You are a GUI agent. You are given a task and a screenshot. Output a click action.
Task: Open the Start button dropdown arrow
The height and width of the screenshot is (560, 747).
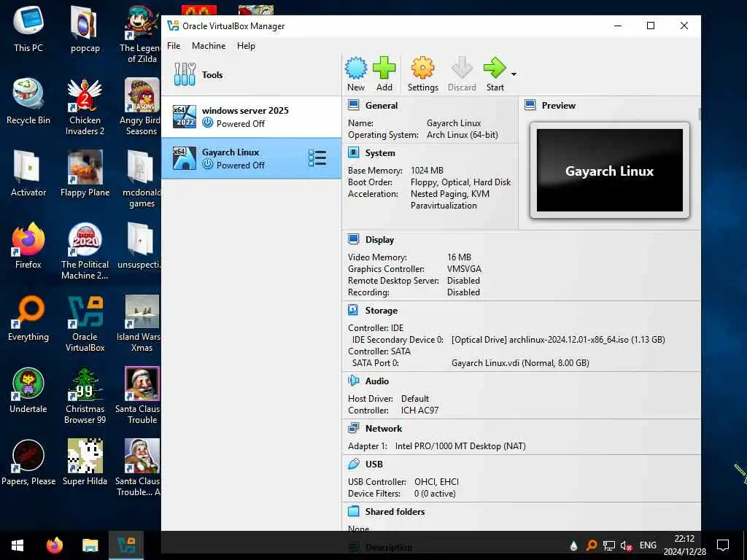514,74
